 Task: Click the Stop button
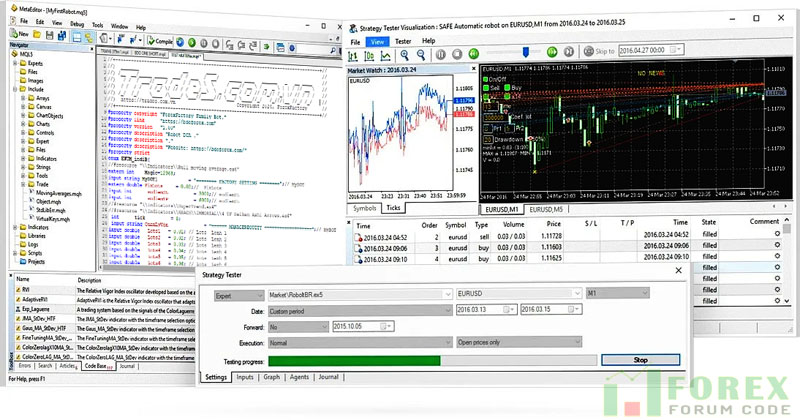coord(640,360)
